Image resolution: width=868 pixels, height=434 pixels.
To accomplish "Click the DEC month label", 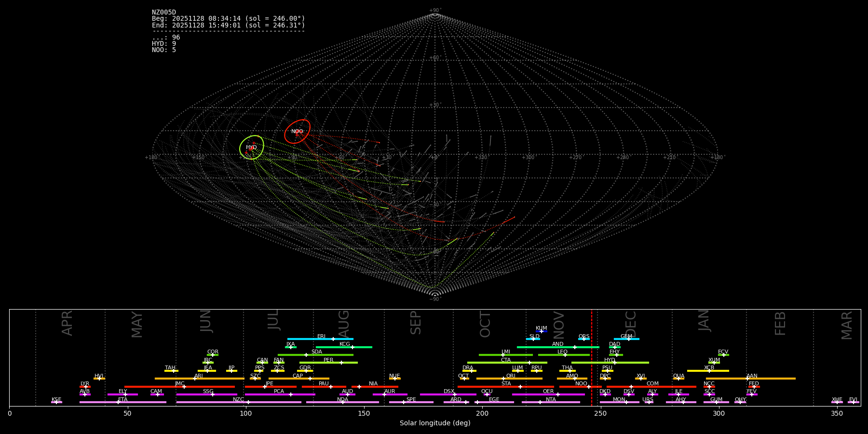I will [631, 325].
